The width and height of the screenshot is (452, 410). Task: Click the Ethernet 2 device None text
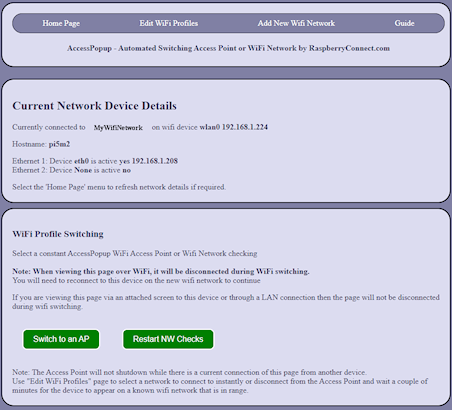pyautogui.click(x=83, y=170)
